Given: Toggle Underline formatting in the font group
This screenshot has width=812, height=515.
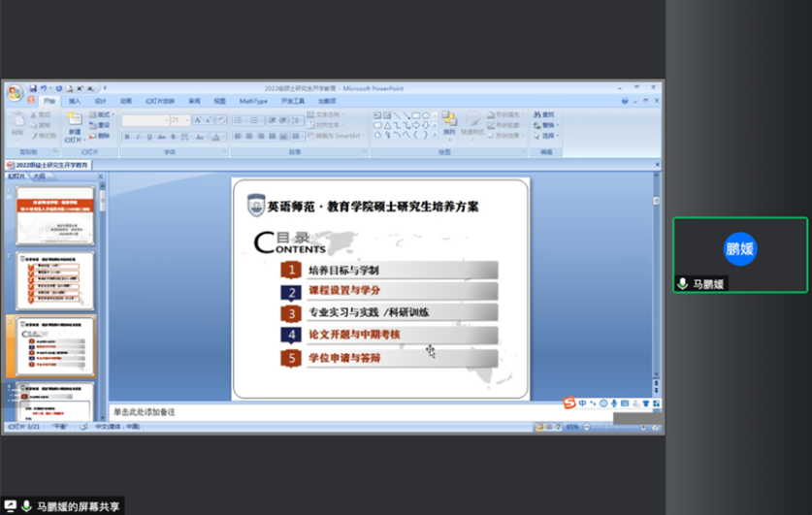Looking at the screenshot, I should coord(149,137).
